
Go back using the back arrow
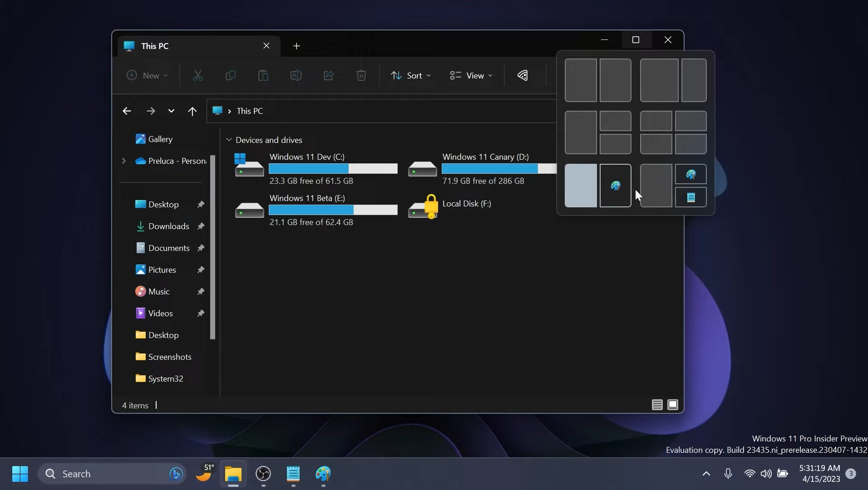[x=127, y=111]
